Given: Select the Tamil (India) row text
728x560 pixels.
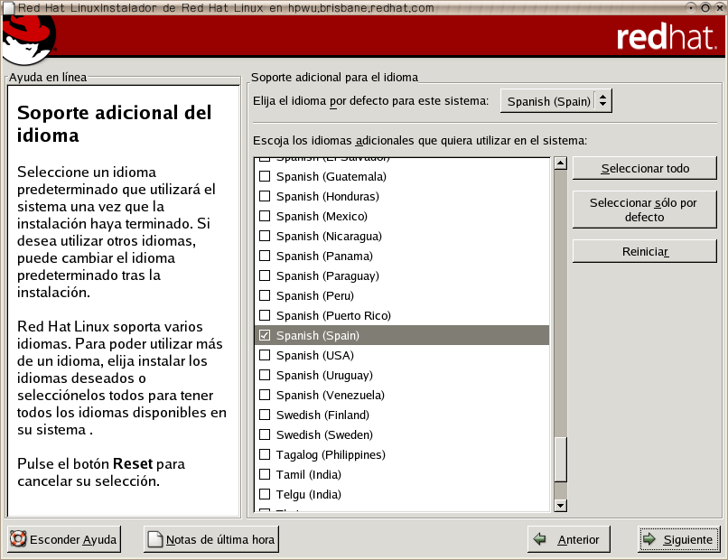Looking at the screenshot, I should point(309,474).
